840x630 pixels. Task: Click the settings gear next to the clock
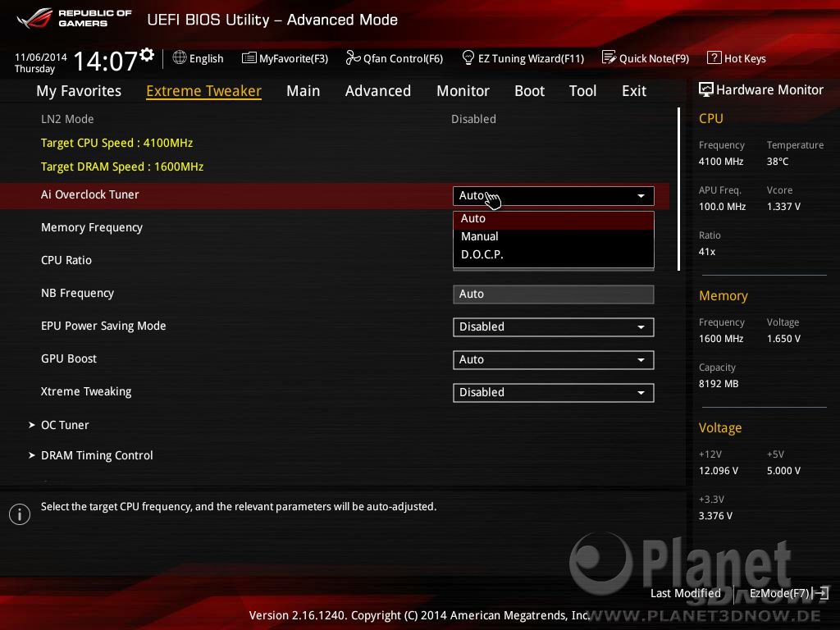(x=147, y=55)
